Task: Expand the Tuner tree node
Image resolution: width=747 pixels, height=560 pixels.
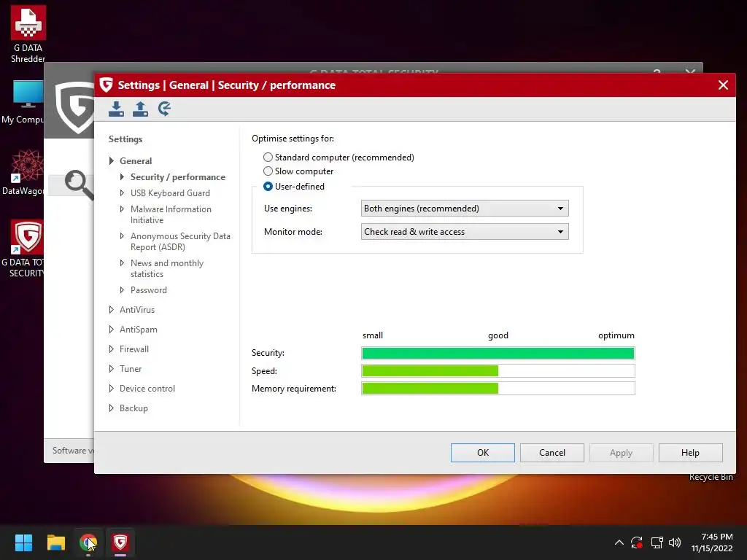Action: (111, 368)
